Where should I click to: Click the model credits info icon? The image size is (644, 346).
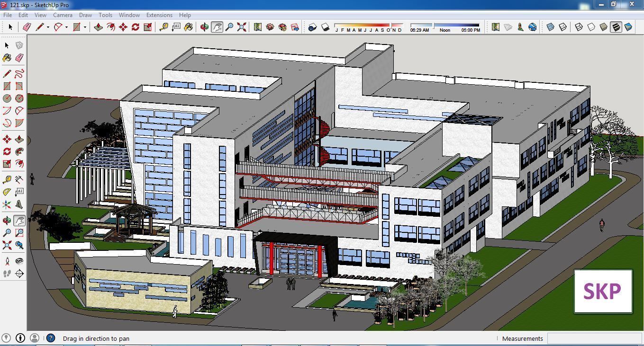[20, 338]
